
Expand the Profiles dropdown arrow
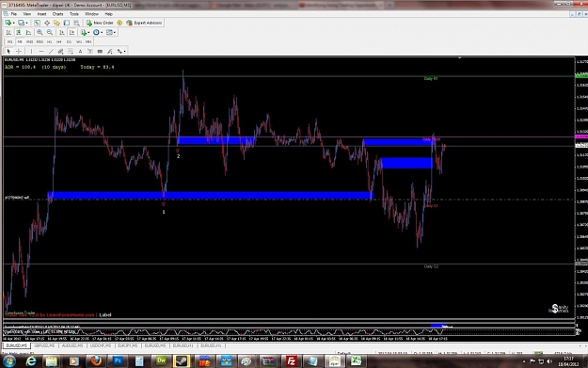[26, 24]
